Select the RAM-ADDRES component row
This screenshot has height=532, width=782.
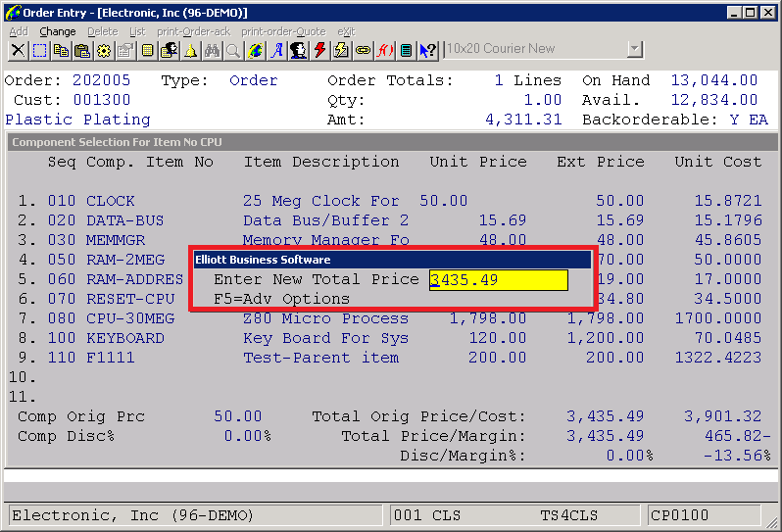390,279
